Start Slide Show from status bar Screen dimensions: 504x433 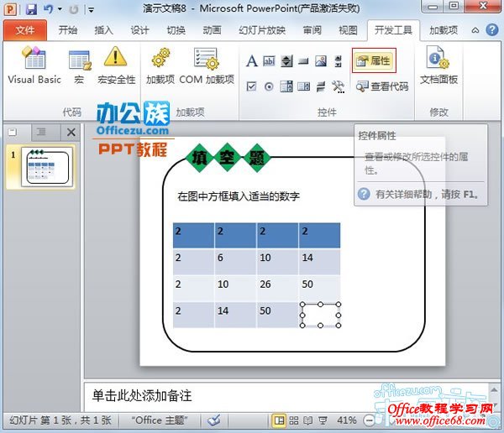point(323,420)
